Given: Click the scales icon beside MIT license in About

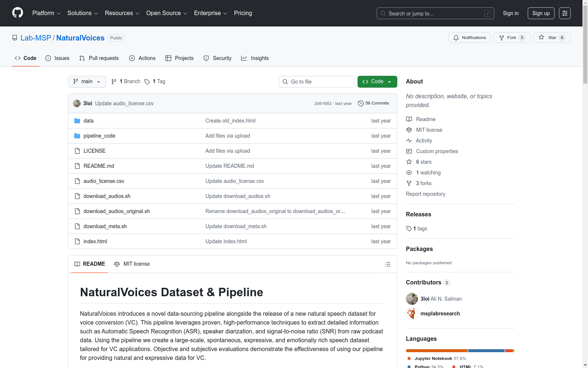Looking at the screenshot, I should coord(409,130).
